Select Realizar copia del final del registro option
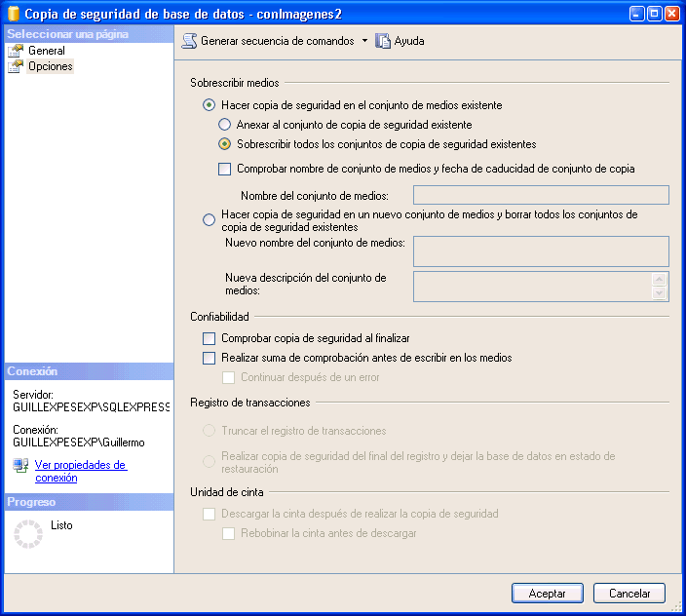686x616 pixels. pyautogui.click(x=210, y=461)
